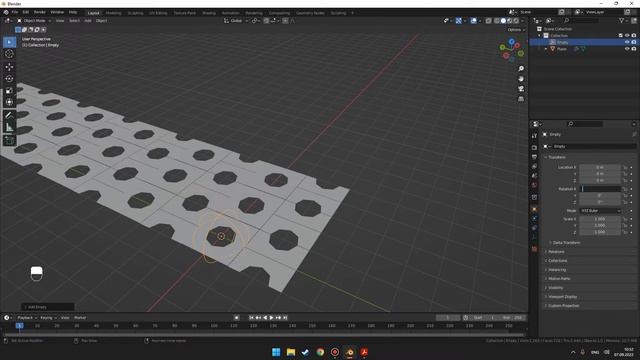This screenshot has width=640, height=360.
Task: Select the Transform tool
Action: 9,102
